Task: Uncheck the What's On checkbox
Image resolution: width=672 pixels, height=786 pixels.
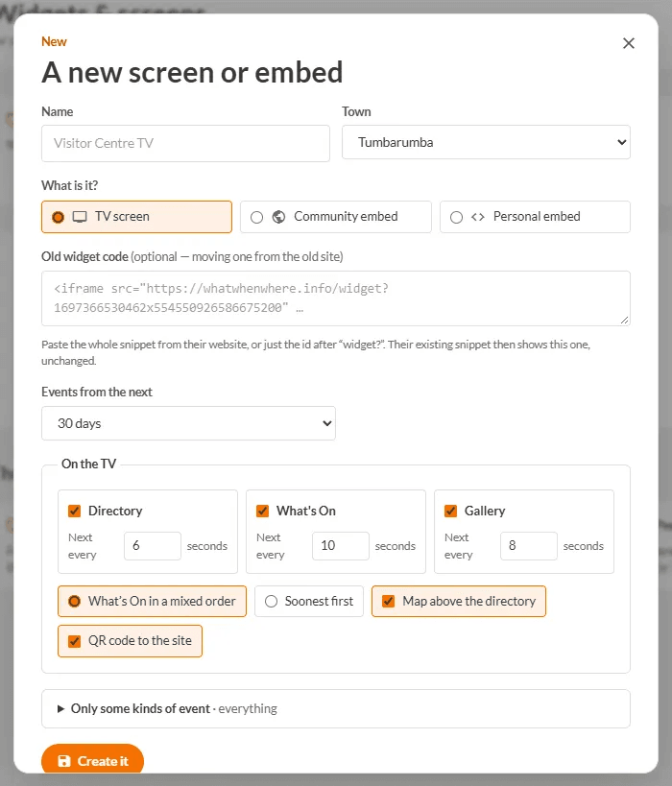Action: [x=262, y=511]
